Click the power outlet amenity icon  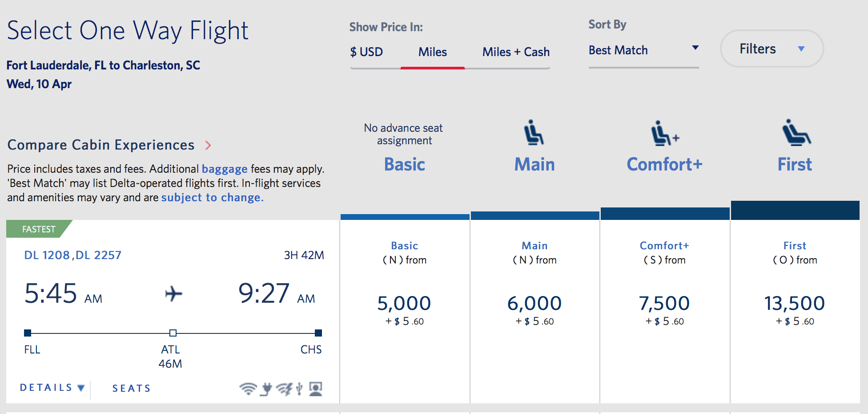pyautogui.click(x=266, y=389)
